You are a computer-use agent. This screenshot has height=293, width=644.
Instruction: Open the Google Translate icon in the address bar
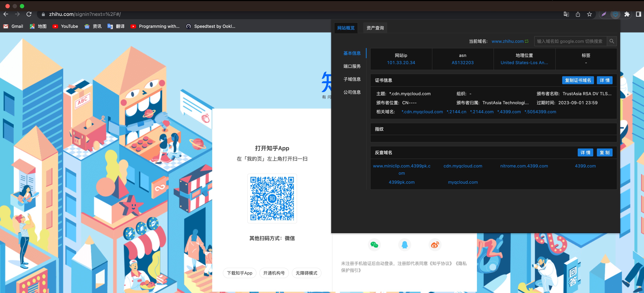pos(566,14)
